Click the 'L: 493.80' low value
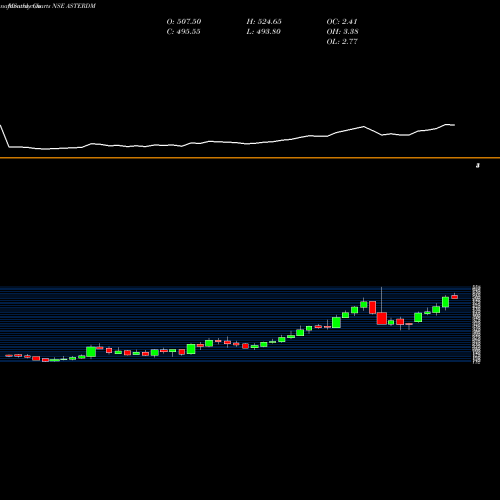This screenshot has width=500, height=500. [x=263, y=32]
